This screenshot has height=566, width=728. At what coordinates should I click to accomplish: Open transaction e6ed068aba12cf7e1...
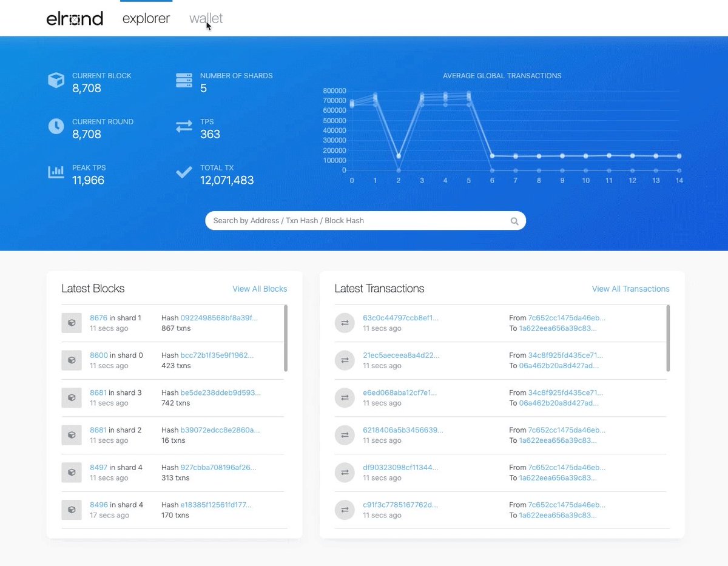tap(400, 392)
